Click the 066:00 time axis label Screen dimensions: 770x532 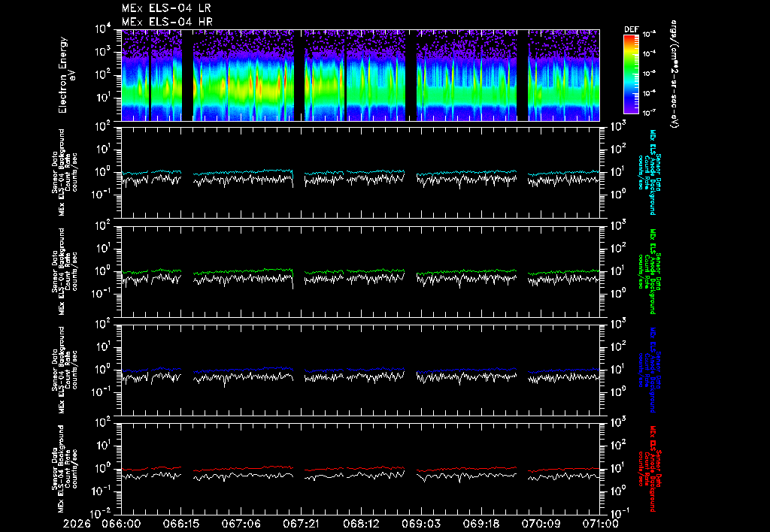(x=121, y=524)
